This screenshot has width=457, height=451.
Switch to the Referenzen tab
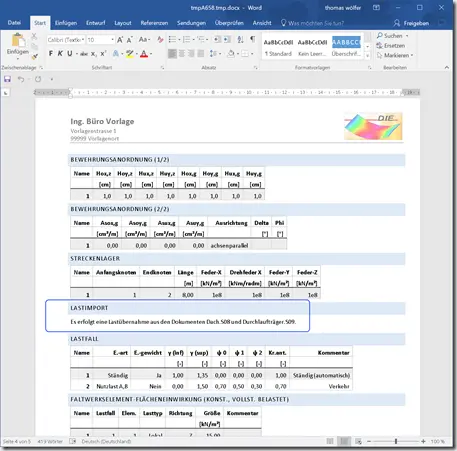pyautogui.click(x=154, y=23)
